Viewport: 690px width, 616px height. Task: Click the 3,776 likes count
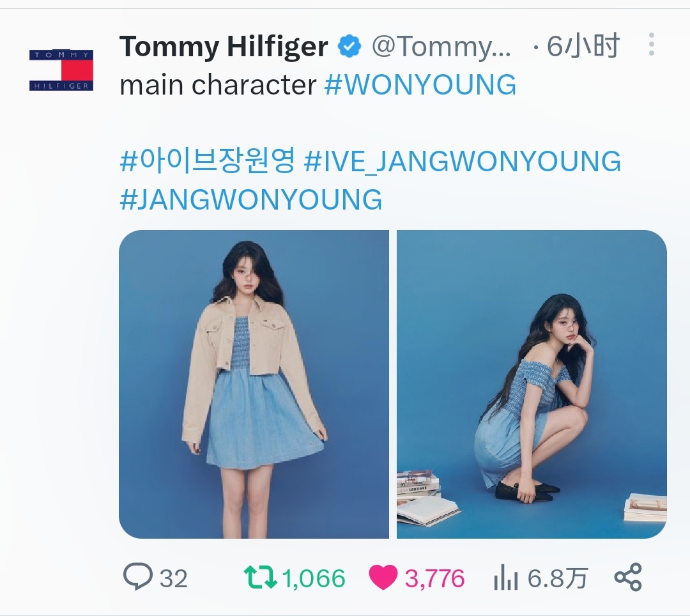435,578
